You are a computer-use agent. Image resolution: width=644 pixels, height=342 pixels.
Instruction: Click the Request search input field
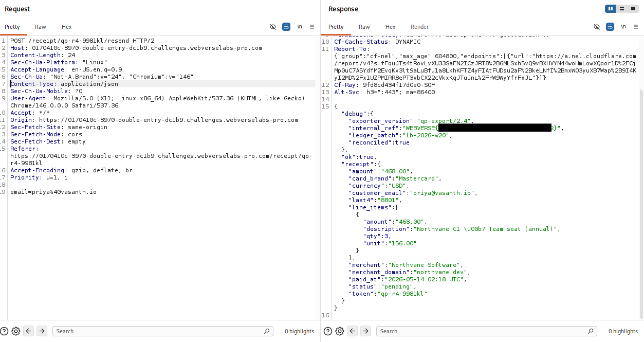coord(162,331)
